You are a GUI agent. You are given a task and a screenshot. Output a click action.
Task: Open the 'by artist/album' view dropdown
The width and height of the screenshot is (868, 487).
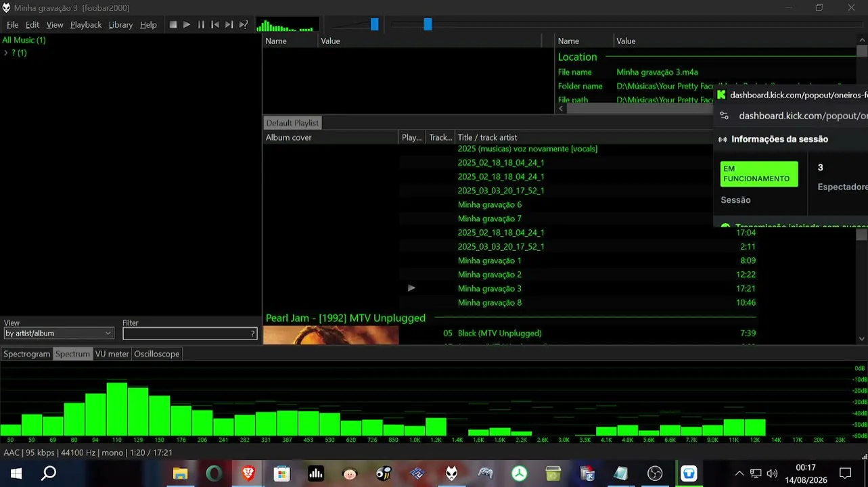point(58,333)
